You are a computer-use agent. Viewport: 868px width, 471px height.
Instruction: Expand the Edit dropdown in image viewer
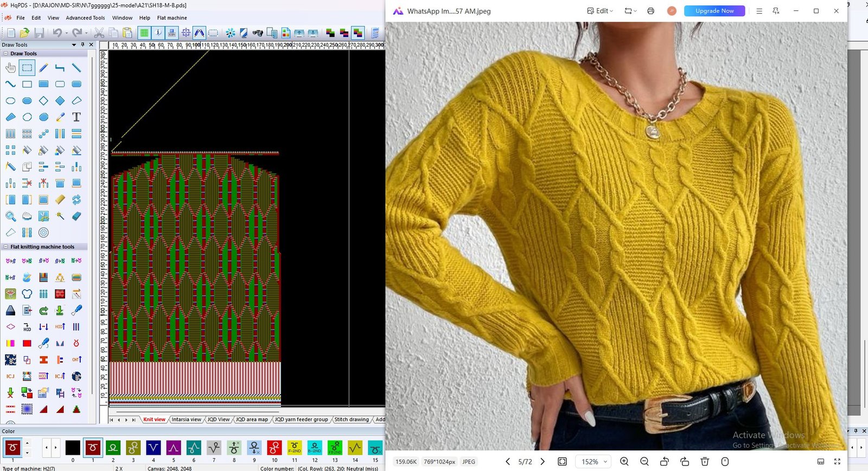pos(601,11)
